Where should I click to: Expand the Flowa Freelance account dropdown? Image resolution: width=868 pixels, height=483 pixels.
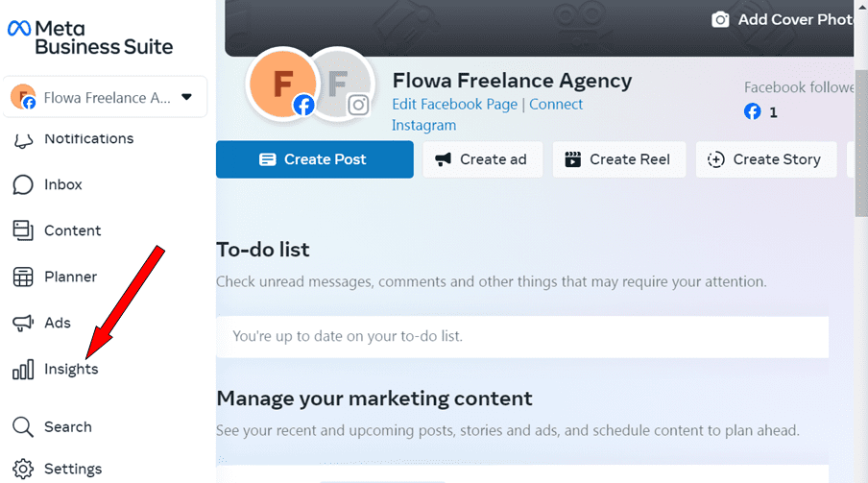pyautogui.click(x=186, y=97)
